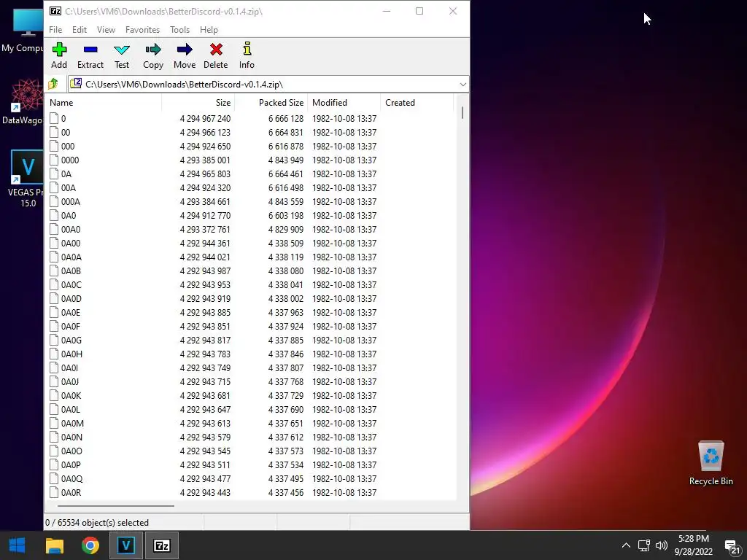747x560 pixels.
Task: Open the volume tray icon
Action: click(x=661, y=545)
